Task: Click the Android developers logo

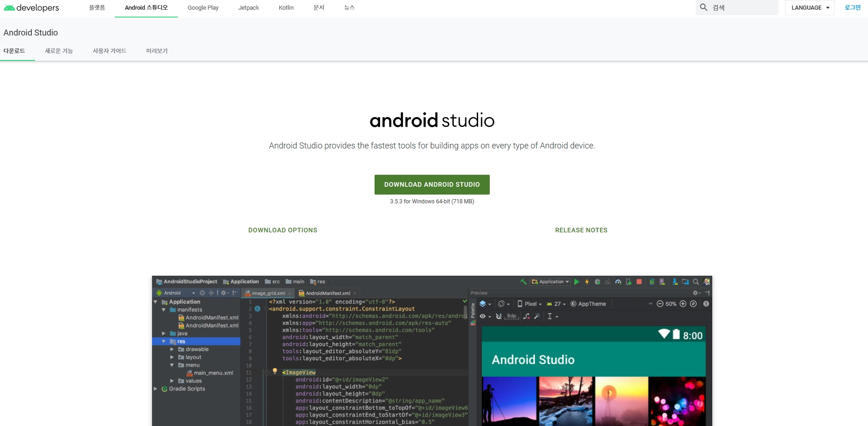Action: 31,8
